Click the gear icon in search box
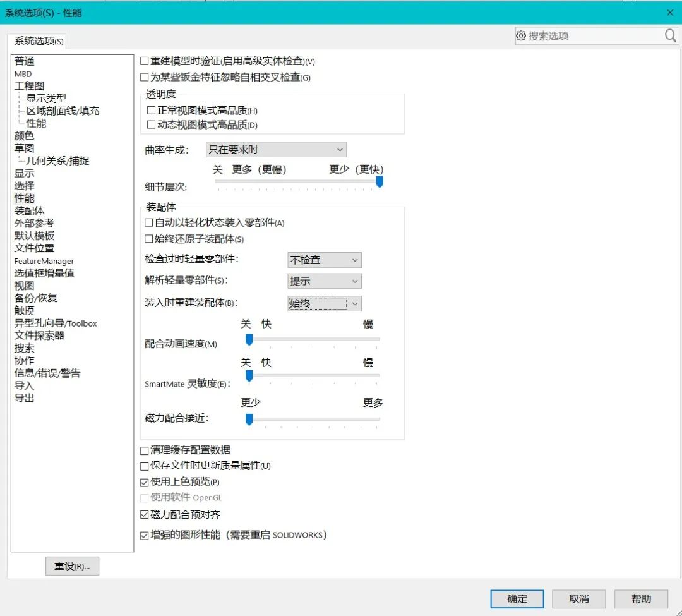 point(521,36)
